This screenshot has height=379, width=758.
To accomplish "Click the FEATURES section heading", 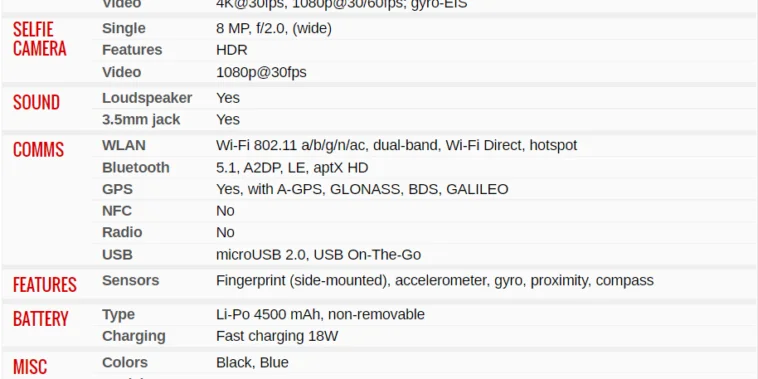I will [44, 285].
